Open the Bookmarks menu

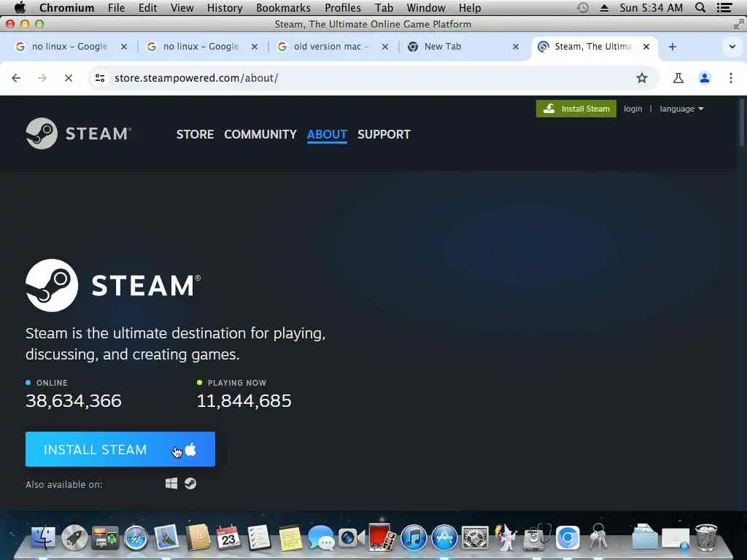tap(283, 7)
